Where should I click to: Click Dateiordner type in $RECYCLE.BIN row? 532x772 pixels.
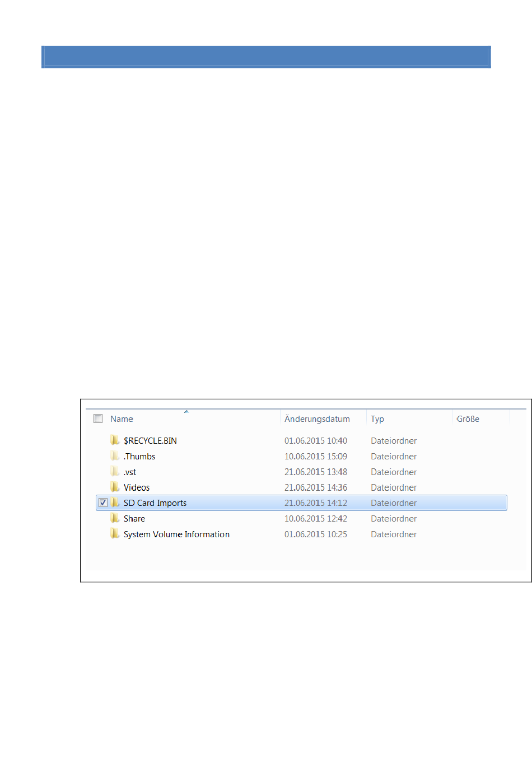394,441
